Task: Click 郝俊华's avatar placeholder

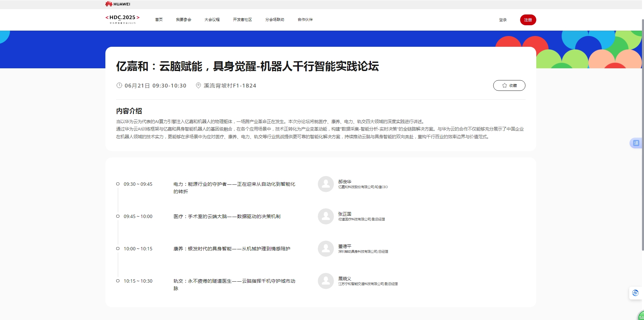Action: [x=326, y=184]
